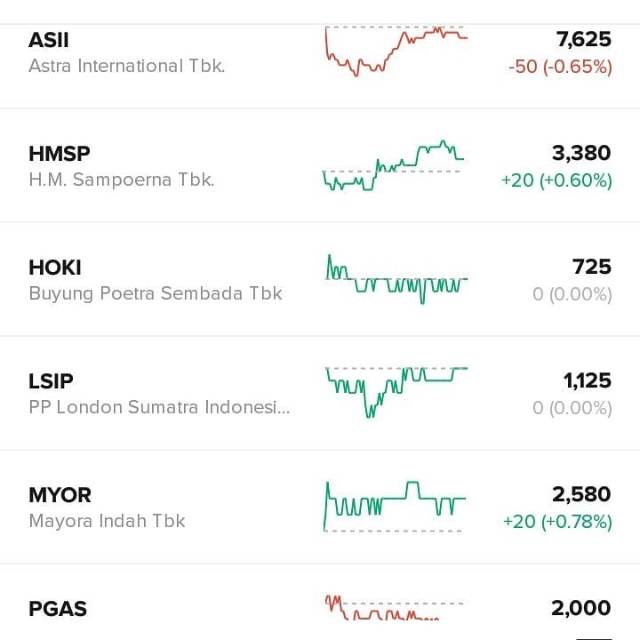640x640 pixels.
Task: View the Mayora Indah sparkline chart
Action: point(396,503)
